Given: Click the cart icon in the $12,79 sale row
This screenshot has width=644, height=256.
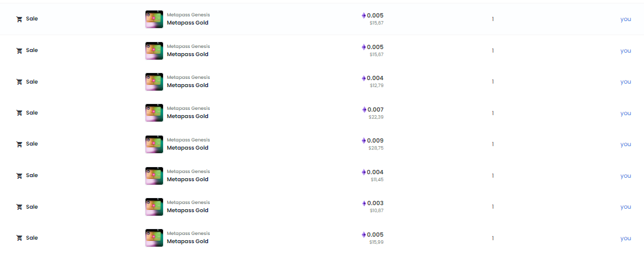Looking at the screenshot, I should pyautogui.click(x=19, y=82).
